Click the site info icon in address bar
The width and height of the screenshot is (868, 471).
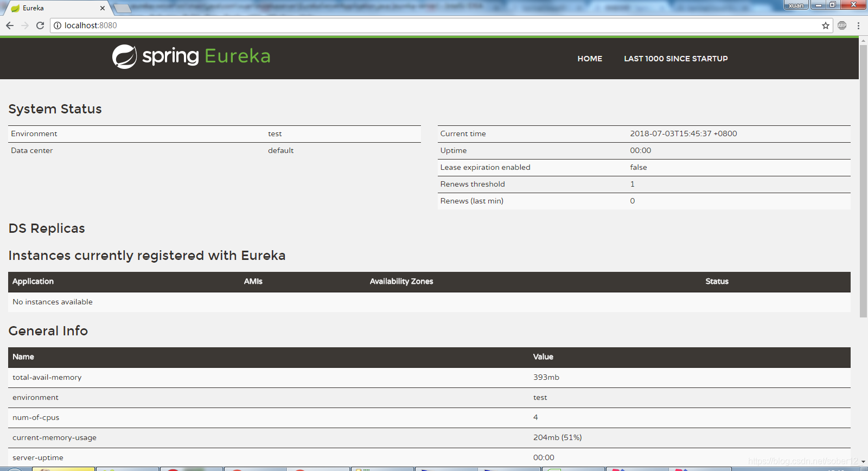pyautogui.click(x=58, y=26)
